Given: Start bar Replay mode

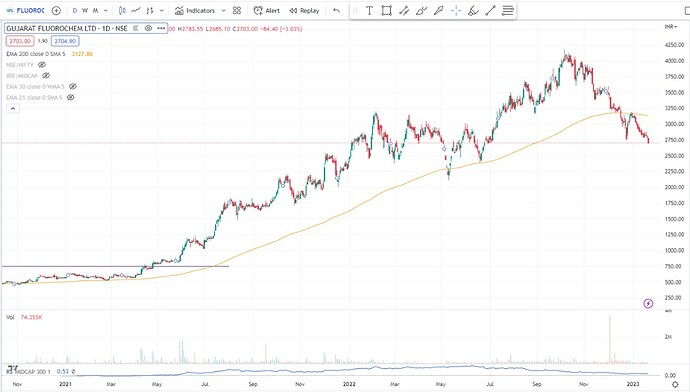Looking at the screenshot, I should [x=304, y=11].
